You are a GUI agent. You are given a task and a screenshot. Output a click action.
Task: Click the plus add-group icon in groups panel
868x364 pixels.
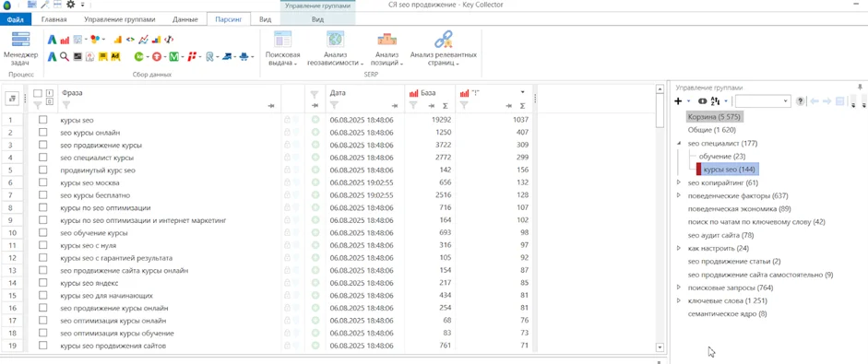pyautogui.click(x=678, y=101)
